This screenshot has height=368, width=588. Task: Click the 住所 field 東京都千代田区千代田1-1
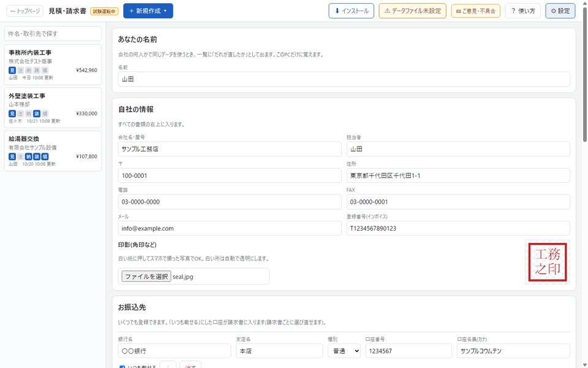click(458, 175)
